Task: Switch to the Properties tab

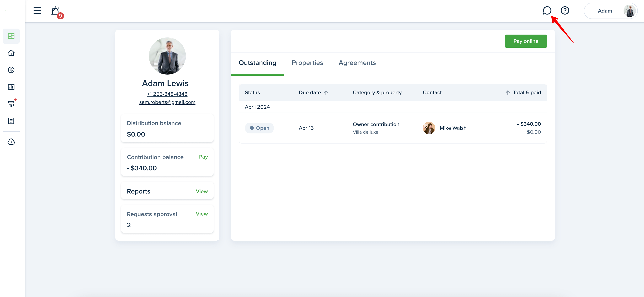Action: point(307,63)
